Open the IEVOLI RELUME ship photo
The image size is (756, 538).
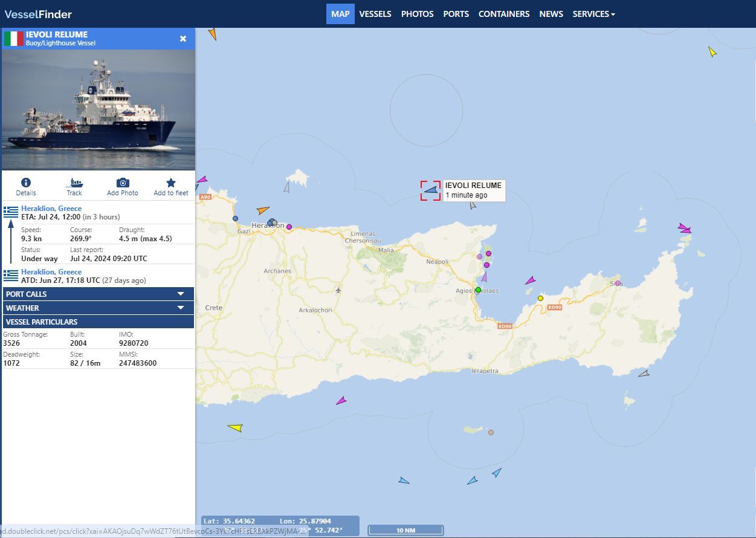(99, 109)
